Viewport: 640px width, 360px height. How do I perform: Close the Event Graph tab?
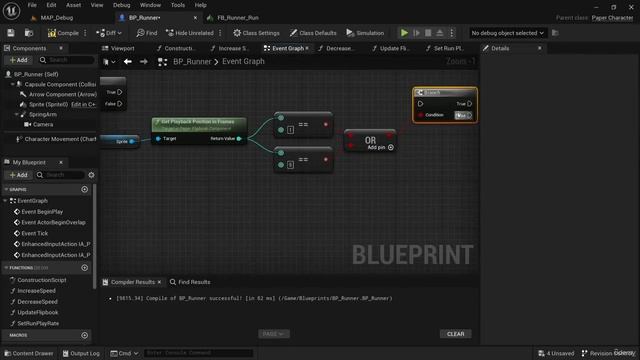point(307,48)
